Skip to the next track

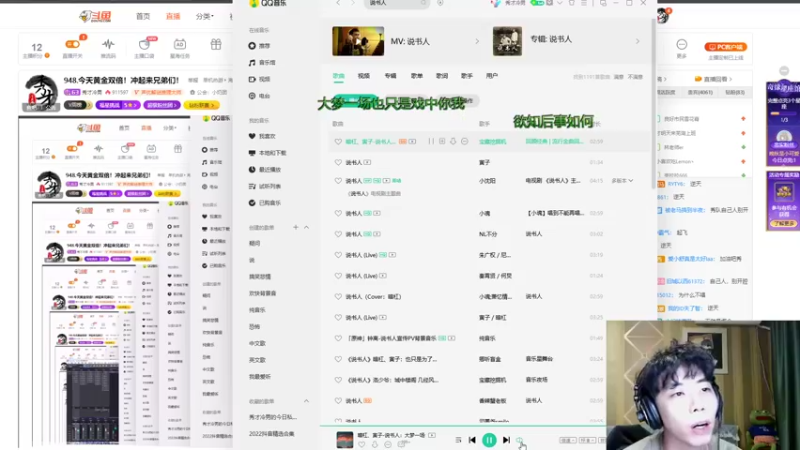(506, 440)
